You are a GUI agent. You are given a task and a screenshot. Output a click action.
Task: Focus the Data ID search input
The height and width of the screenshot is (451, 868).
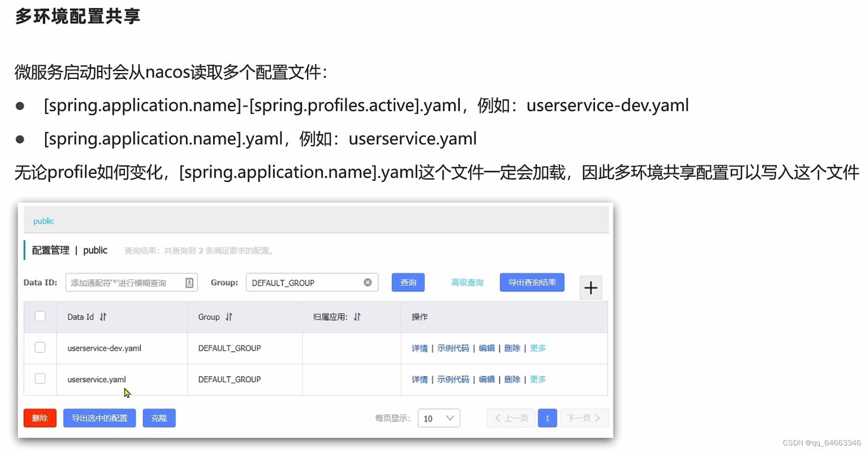(x=132, y=283)
